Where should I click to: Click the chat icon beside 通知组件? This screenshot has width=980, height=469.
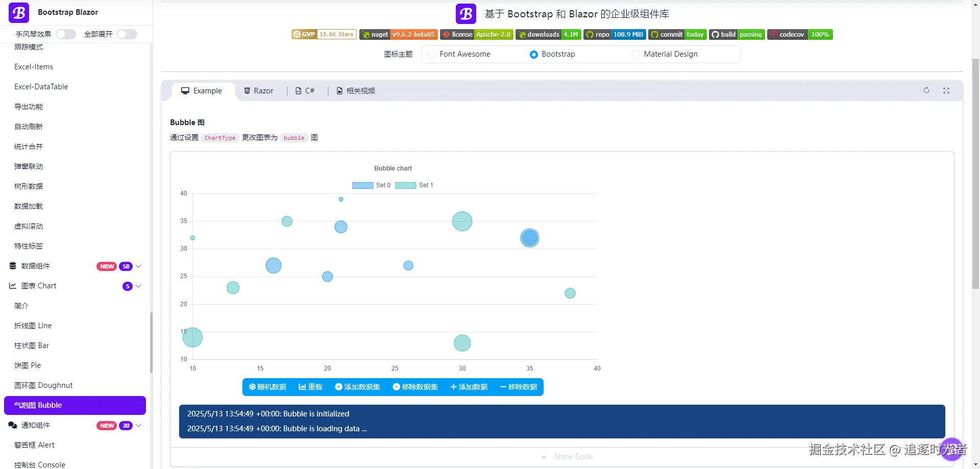(x=13, y=425)
